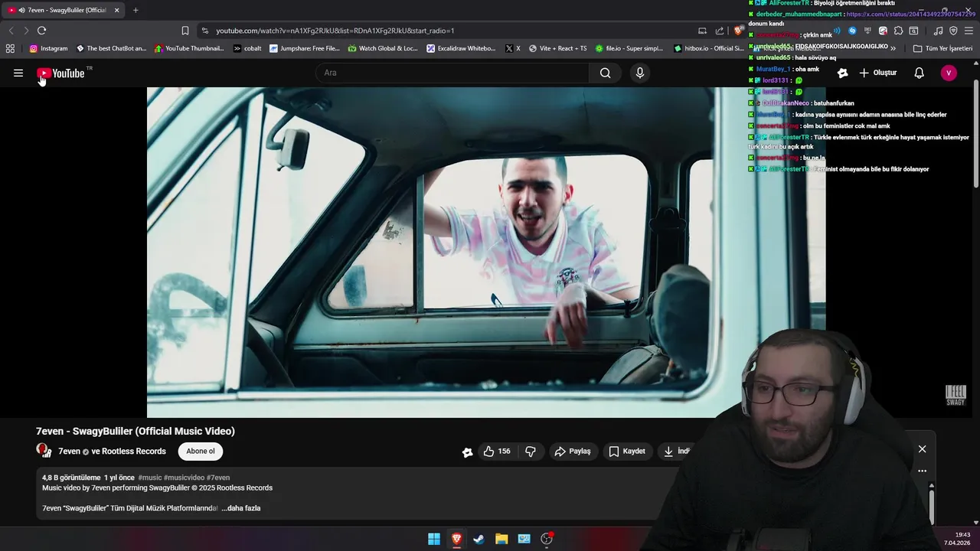Click the YouTube search magnifier button
Screen dimensions: 980x551
605,73
